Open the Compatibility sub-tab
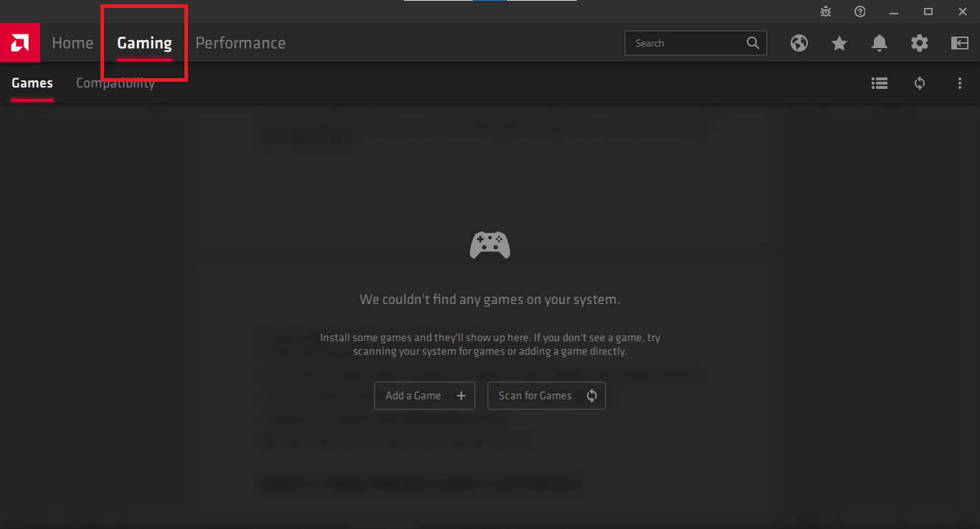 click(x=116, y=83)
